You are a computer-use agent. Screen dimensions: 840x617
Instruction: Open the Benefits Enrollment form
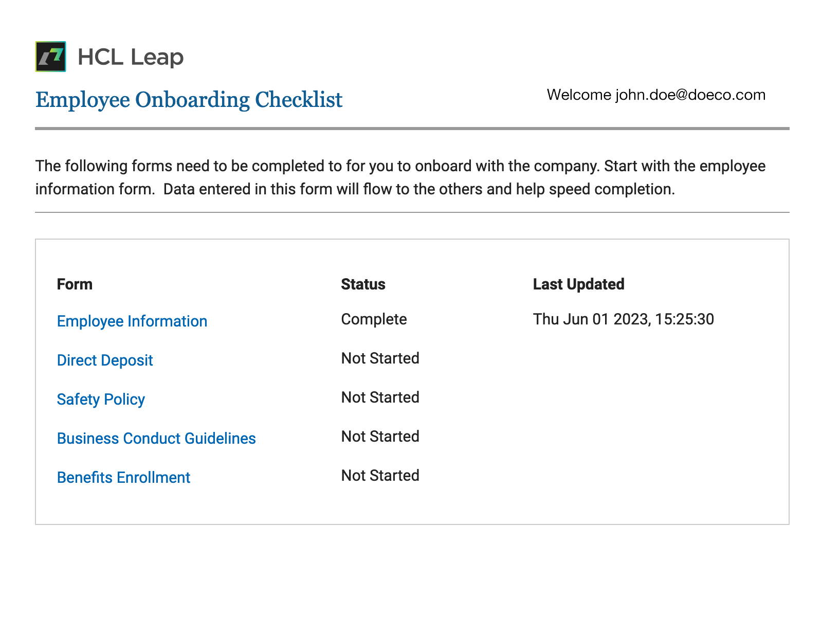pos(123,478)
